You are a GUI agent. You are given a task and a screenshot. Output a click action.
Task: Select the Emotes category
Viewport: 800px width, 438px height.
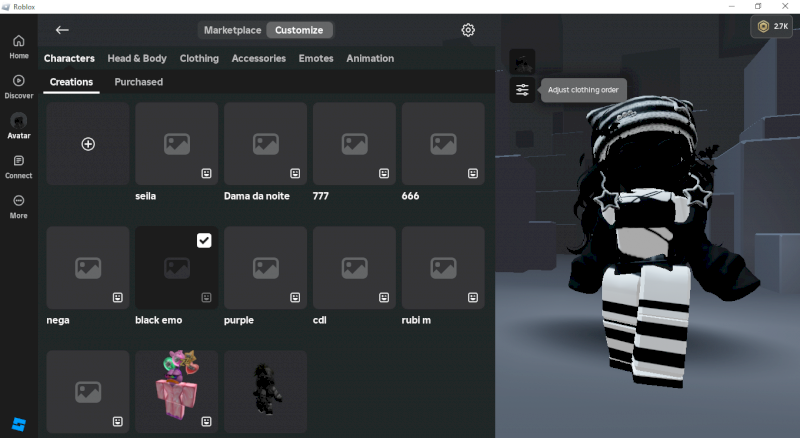tap(316, 59)
